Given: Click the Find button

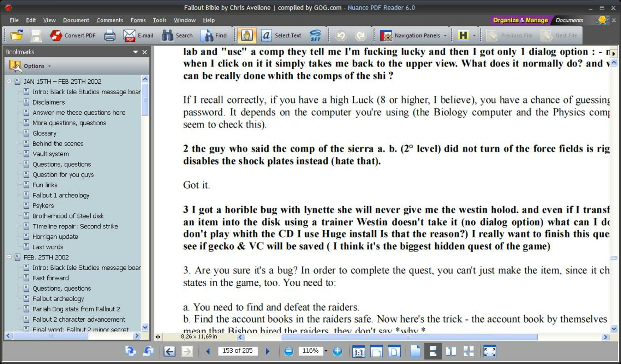Looking at the screenshot, I should [x=214, y=35].
